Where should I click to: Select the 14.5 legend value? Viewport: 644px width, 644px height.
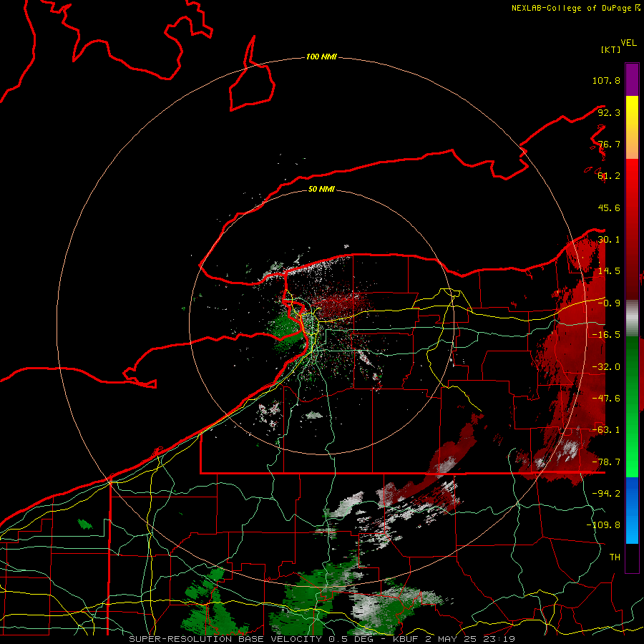609,271
